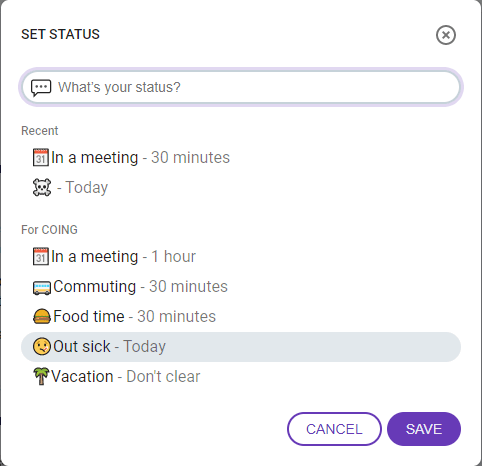Click the 'Don't clear' text on Vacation row
482x466 pixels.
tap(163, 377)
